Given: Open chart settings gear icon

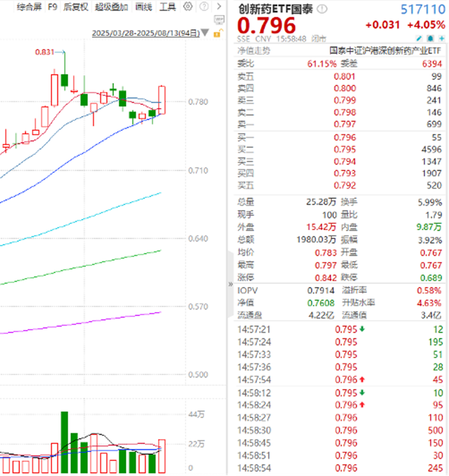Looking at the screenshot, I should [x=187, y=7].
